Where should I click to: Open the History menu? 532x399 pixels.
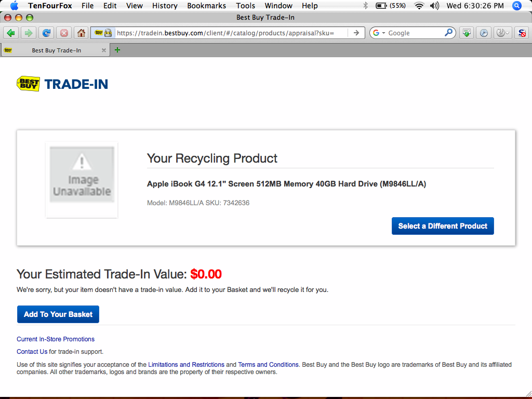tap(165, 5)
